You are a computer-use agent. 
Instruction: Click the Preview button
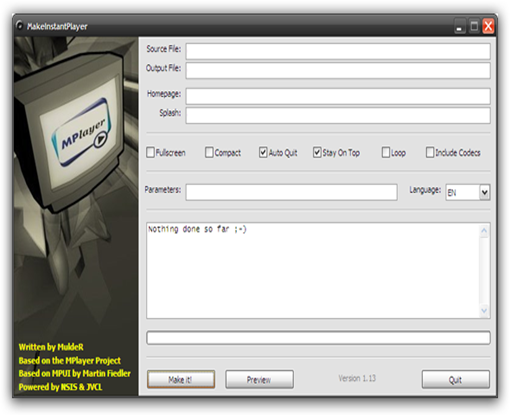pos(259,379)
